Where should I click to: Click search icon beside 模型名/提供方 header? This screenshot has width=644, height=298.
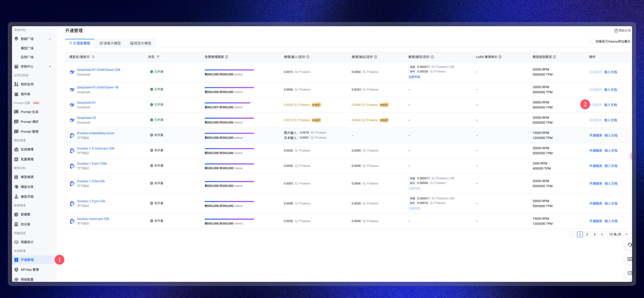click(93, 57)
